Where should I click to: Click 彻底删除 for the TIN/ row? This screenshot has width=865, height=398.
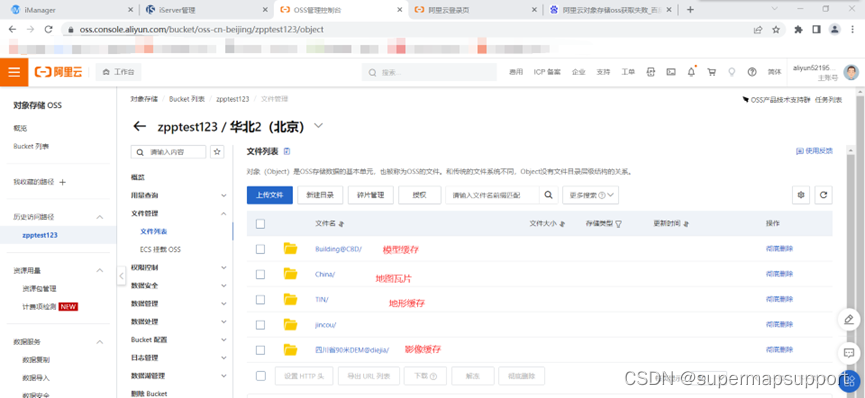click(779, 299)
